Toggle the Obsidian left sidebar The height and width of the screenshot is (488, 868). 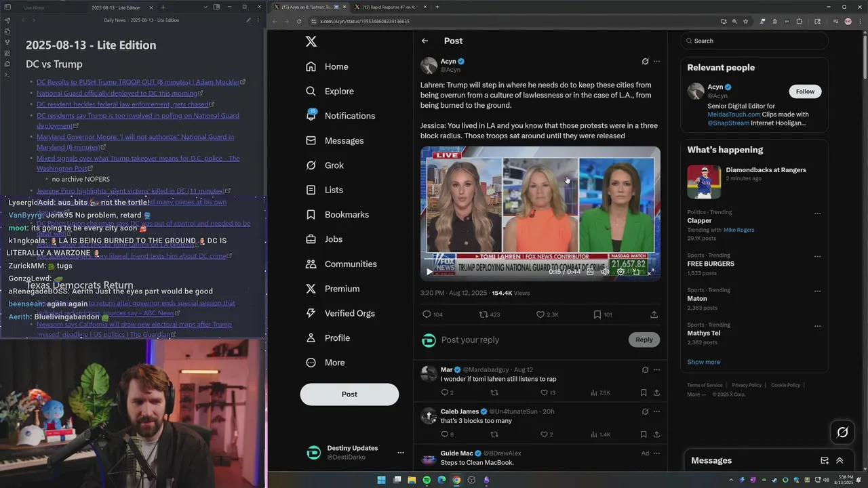(x=7, y=7)
